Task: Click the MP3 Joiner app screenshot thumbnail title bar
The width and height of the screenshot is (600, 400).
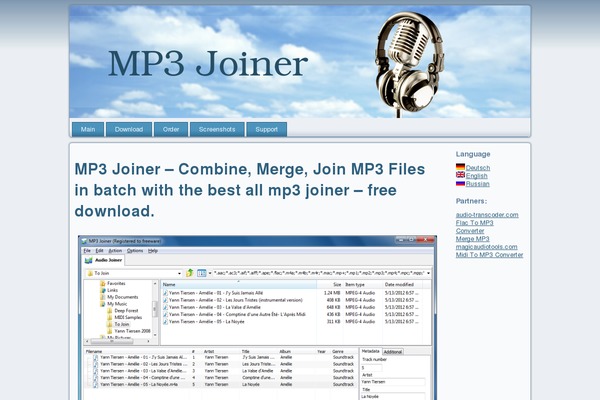Action: click(x=257, y=241)
